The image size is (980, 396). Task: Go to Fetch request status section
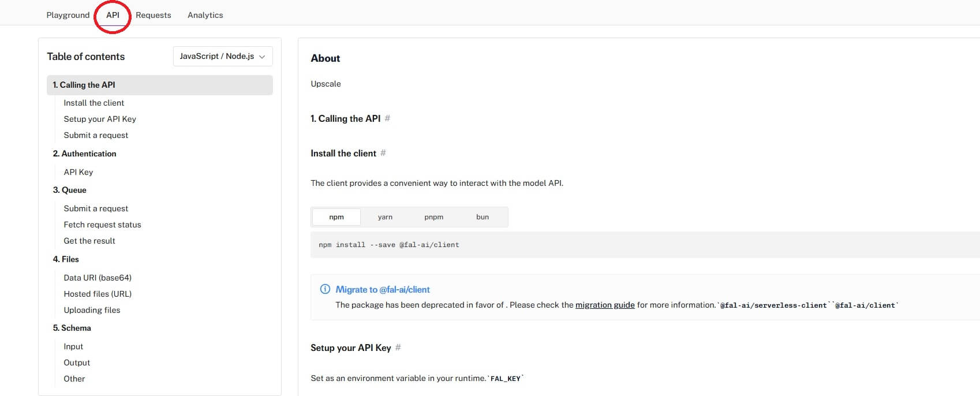[102, 225]
